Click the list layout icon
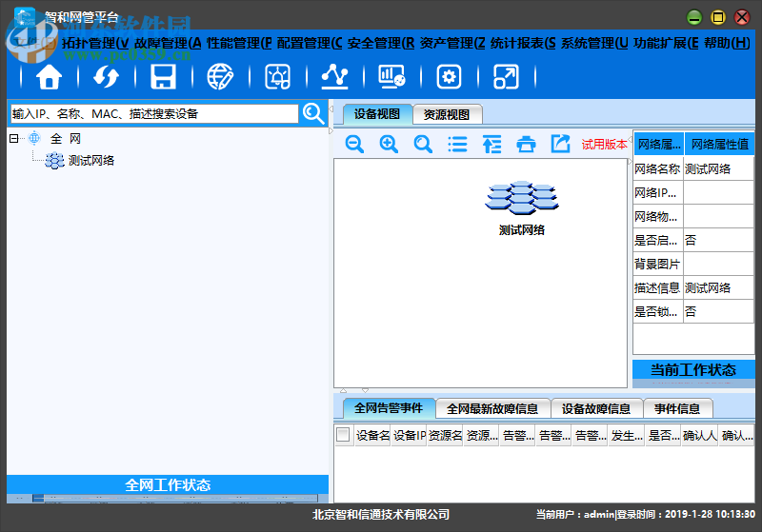Image resolution: width=762 pixels, height=532 pixels. tap(457, 144)
